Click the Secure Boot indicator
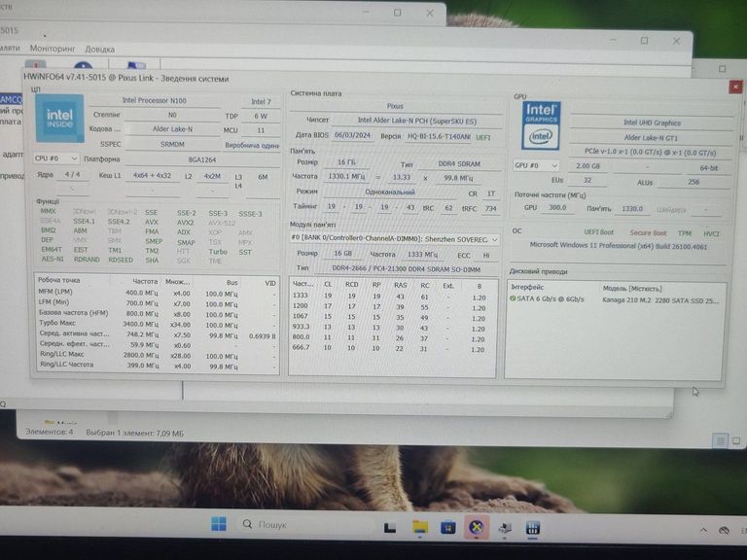This screenshot has width=747, height=560. [x=648, y=233]
